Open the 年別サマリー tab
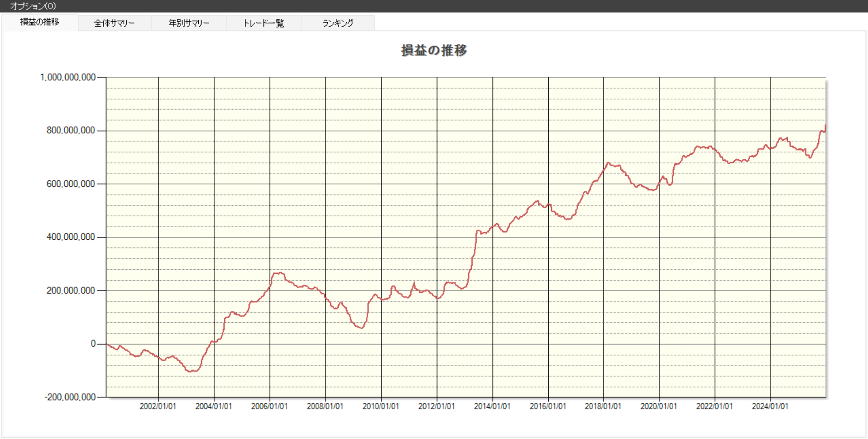 (189, 23)
